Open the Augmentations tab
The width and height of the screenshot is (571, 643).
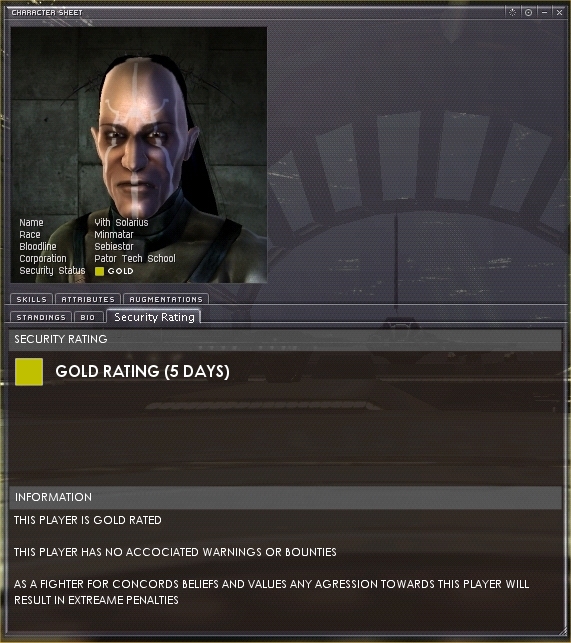pos(166,299)
